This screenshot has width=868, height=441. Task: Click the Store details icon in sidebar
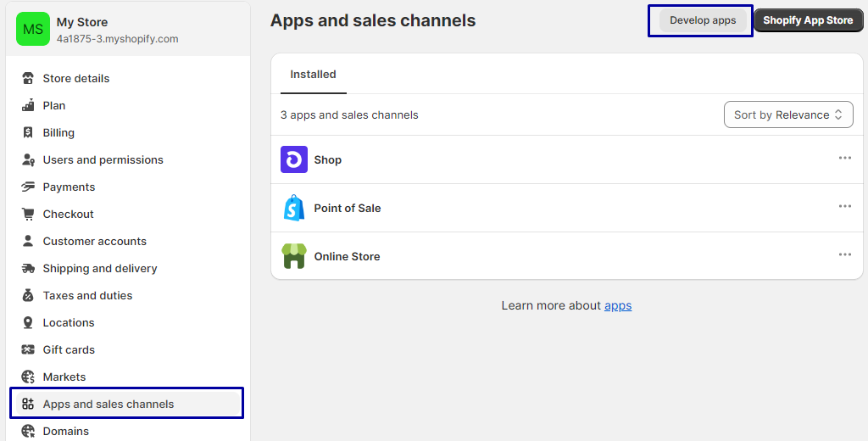coord(28,78)
